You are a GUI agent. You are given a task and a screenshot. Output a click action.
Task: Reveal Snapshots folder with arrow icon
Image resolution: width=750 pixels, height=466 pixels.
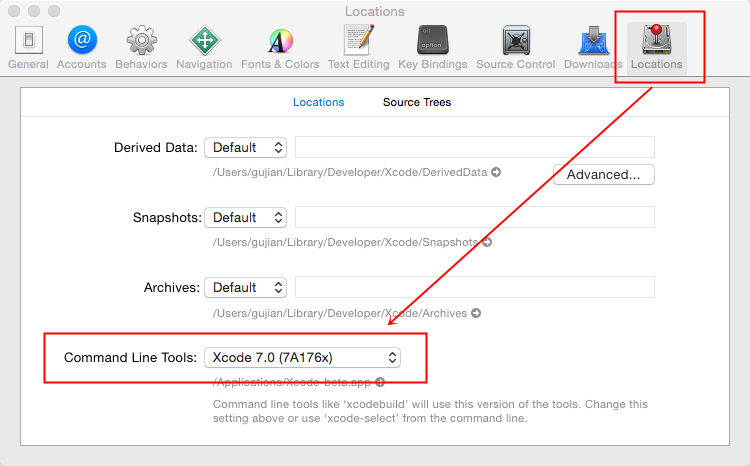487,242
